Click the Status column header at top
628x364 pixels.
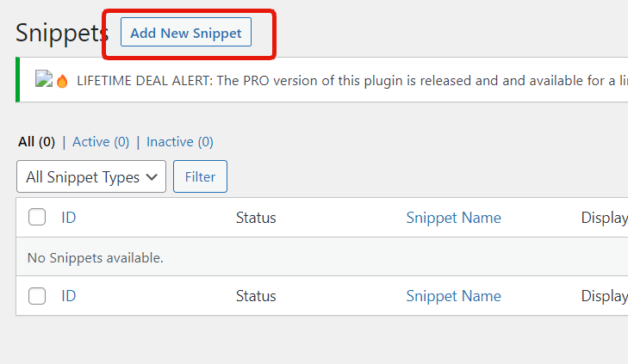(x=256, y=218)
